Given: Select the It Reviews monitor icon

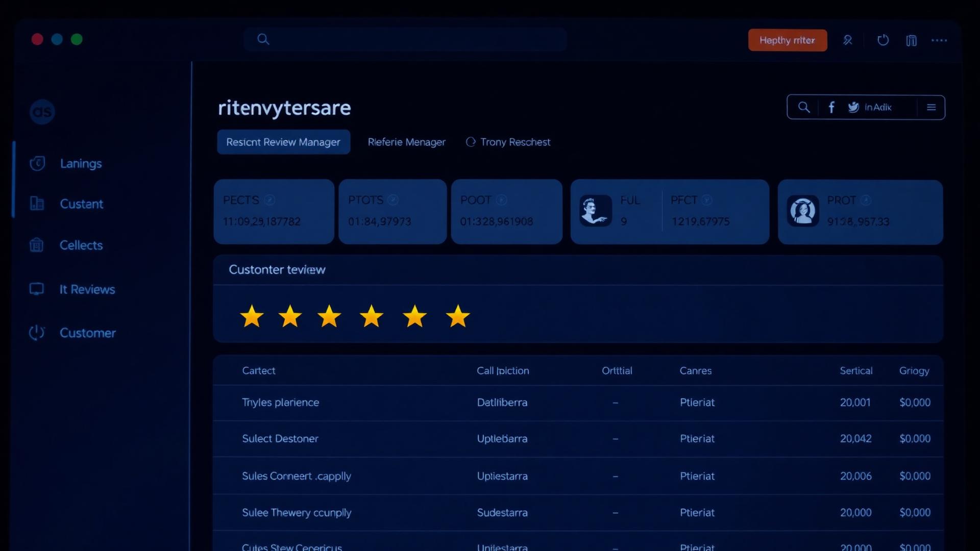Looking at the screenshot, I should click(36, 289).
